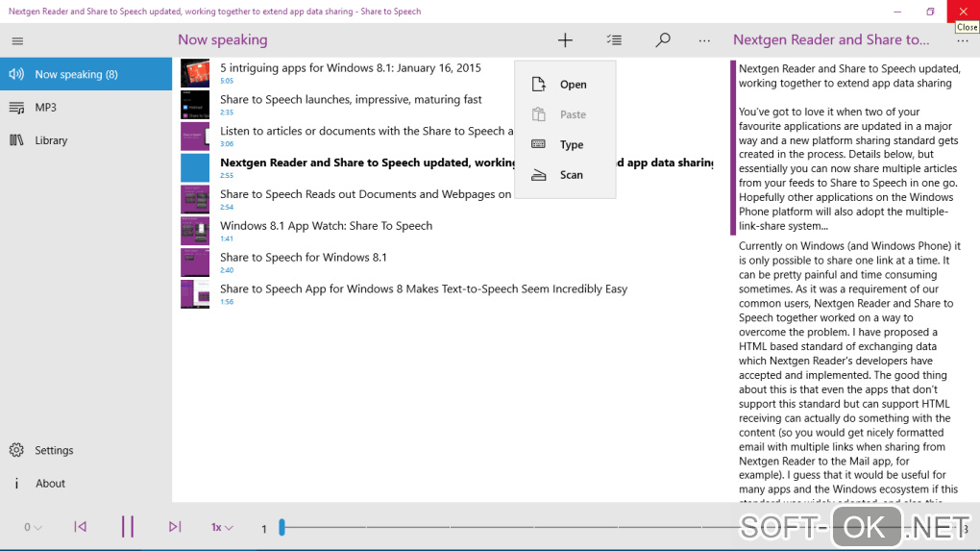Close the Share to Speech window
980x551 pixels.
(x=963, y=12)
